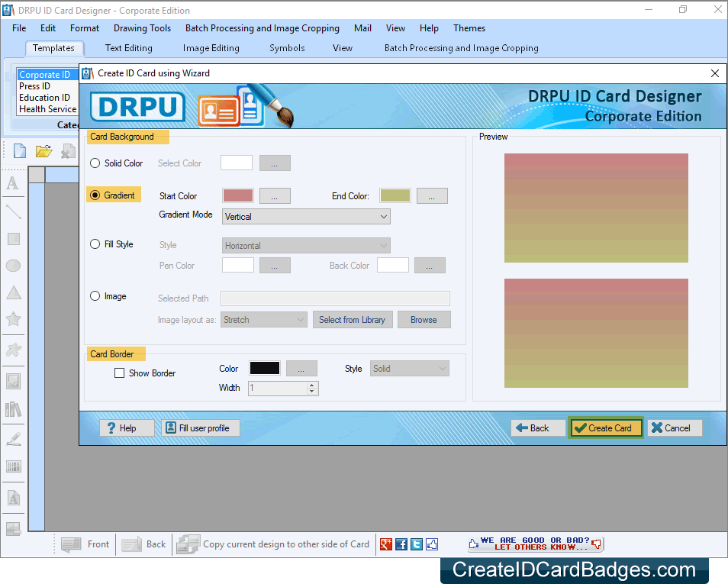Viewport: 728px width, 584px height.
Task: Close the Create ID Card wizard dialog
Action: pyautogui.click(x=715, y=73)
